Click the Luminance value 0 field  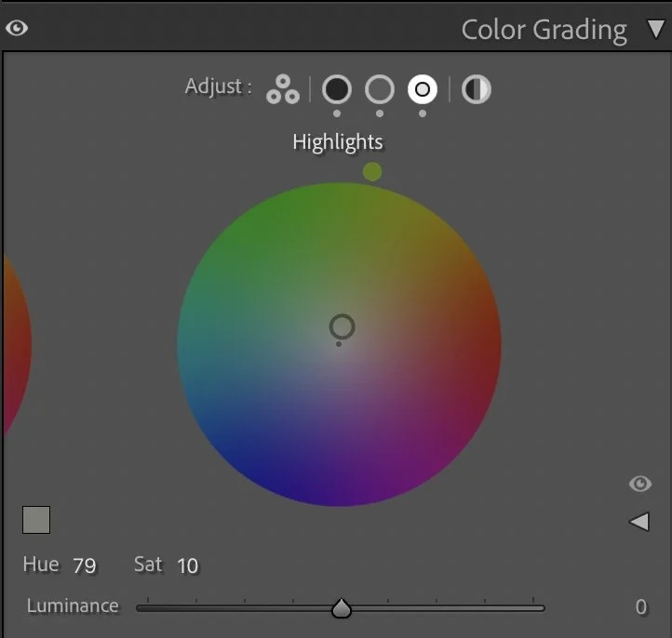(x=641, y=607)
